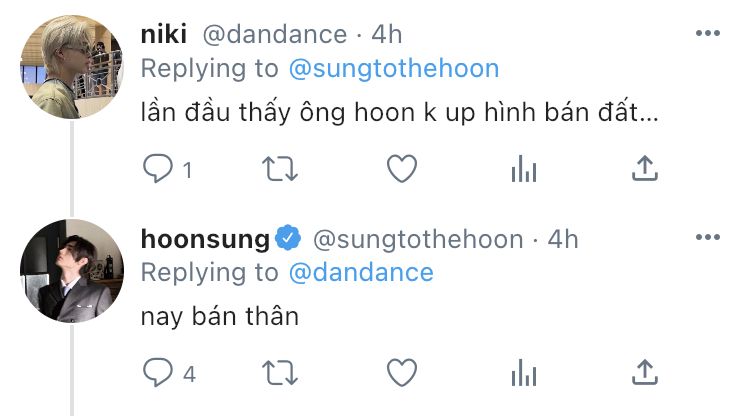Open more options menu on niki's tweet
The height and width of the screenshot is (416, 750).
pyautogui.click(x=708, y=33)
